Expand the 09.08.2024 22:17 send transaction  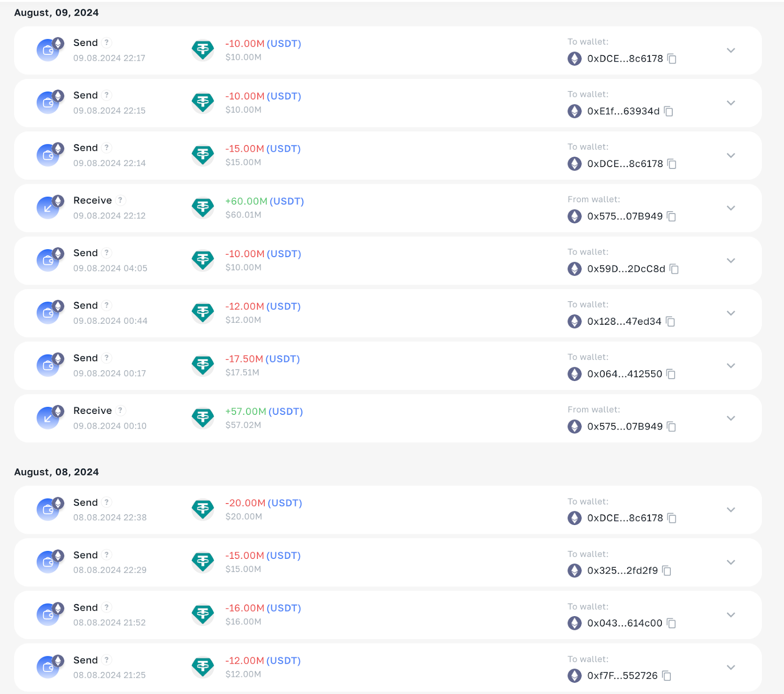click(731, 50)
